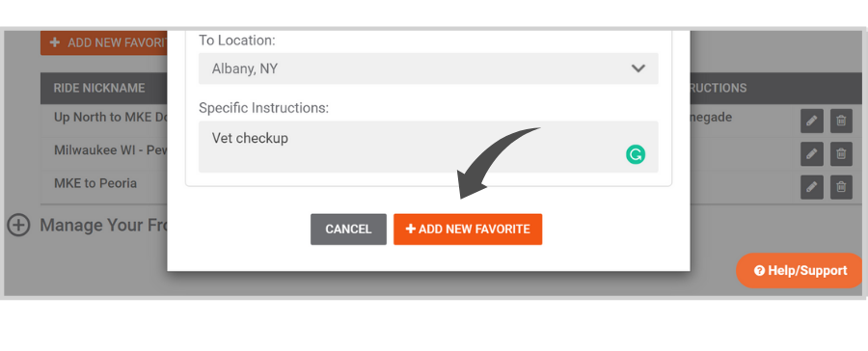This screenshot has height=351, width=868.
Task: Edit the Up North to MKE ride
Action: point(811,121)
